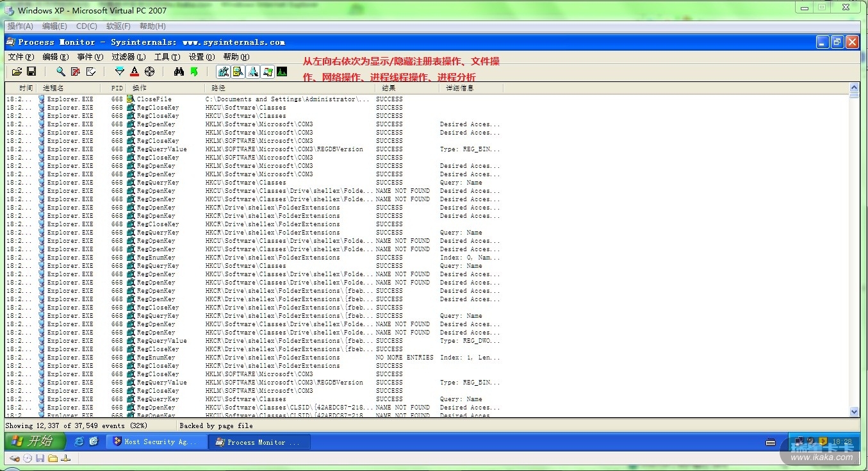Image resolution: width=868 pixels, height=471 pixels.
Task: Open the 文件(F) menu in Process Monitor
Action: 20,57
